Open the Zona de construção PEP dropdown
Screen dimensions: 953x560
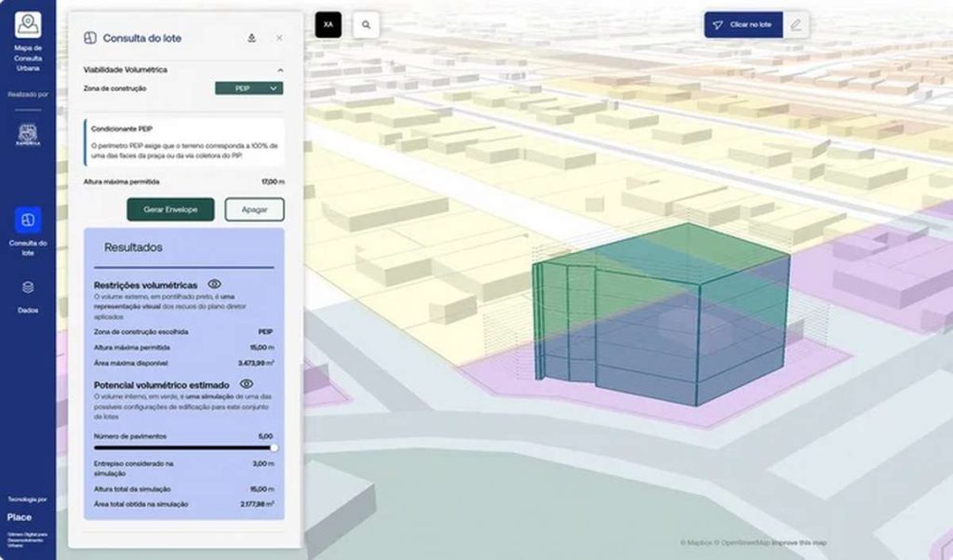pyautogui.click(x=248, y=88)
